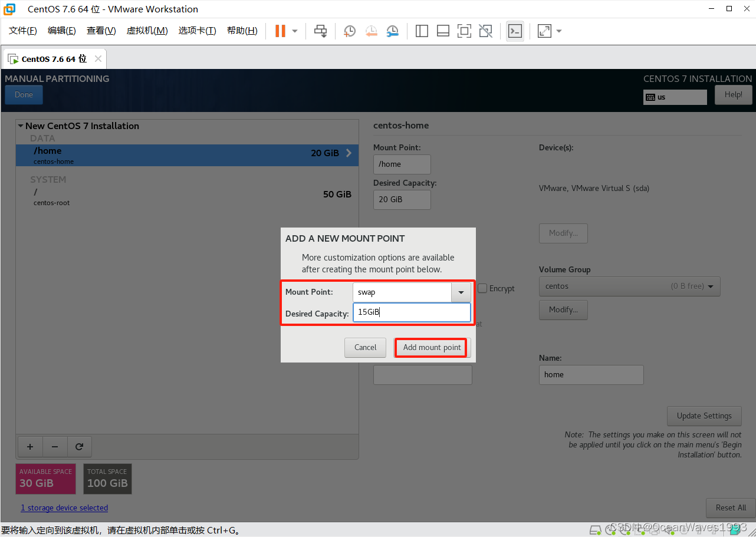
Task: Toggle the thumbnail bar layout icon
Action: [443, 31]
